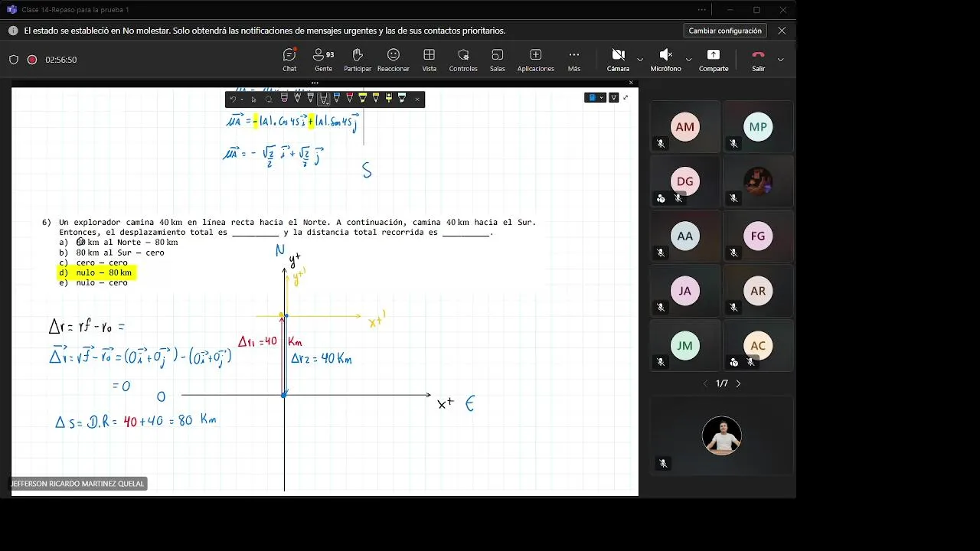Select participant tile AM

point(684,127)
